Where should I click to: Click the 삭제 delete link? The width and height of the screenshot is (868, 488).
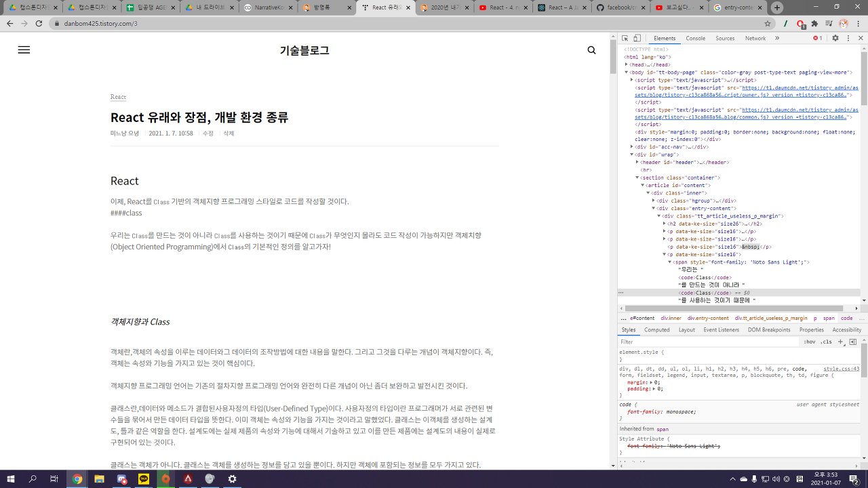[x=229, y=134]
